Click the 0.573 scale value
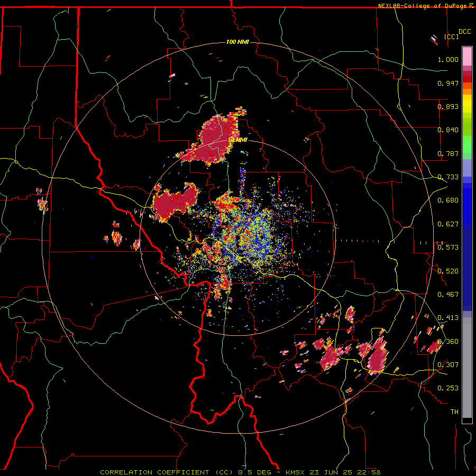This screenshot has height=476, width=476. [x=448, y=248]
